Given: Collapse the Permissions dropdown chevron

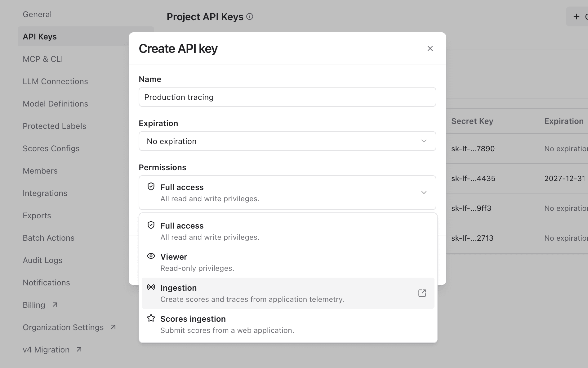Looking at the screenshot, I should (424, 193).
